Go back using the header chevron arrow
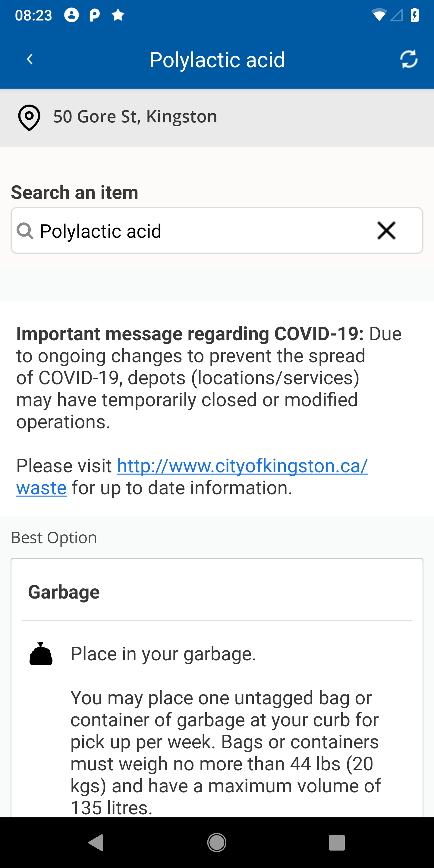The image size is (434, 868). [30, 59]
